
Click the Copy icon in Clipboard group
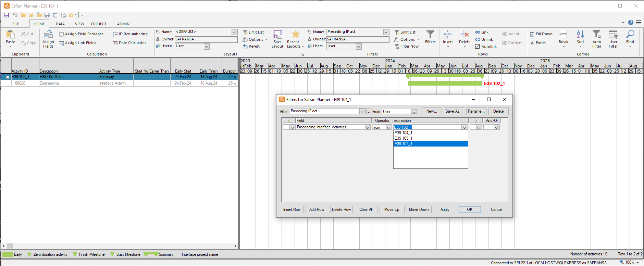tap(24, 43)
